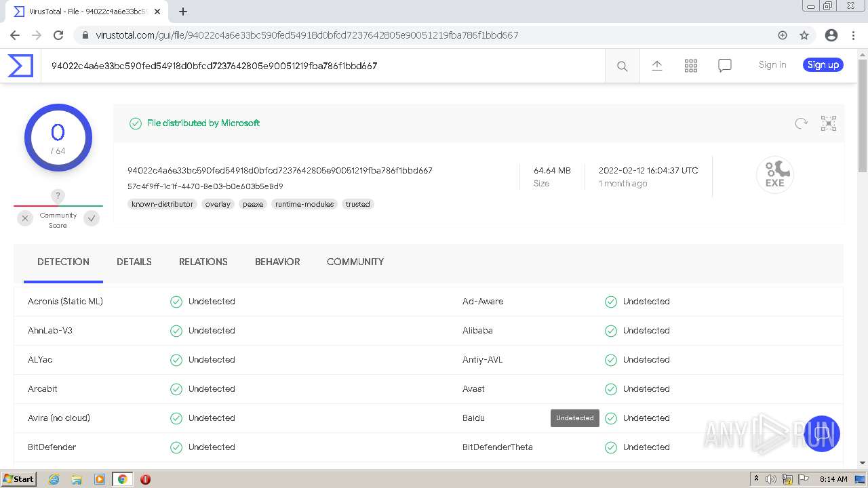Click the BitDefender engine name
This screenshot has height=488, width=868.
pos(52,447)
